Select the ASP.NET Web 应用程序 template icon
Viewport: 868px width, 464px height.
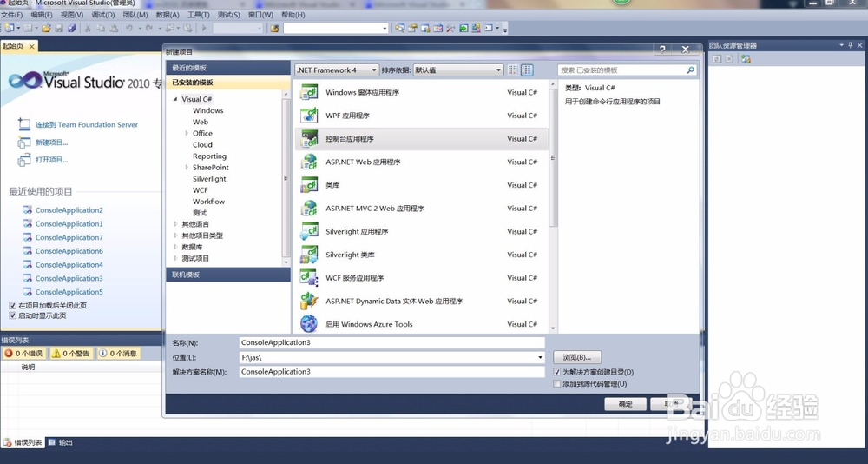pyautogui.click(x=309, y=162)
